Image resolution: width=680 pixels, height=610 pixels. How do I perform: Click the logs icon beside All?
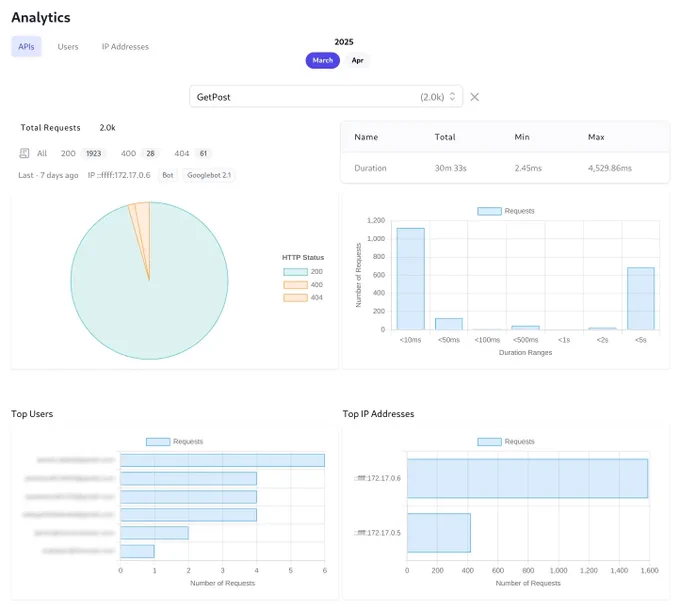tap(24, 153)
